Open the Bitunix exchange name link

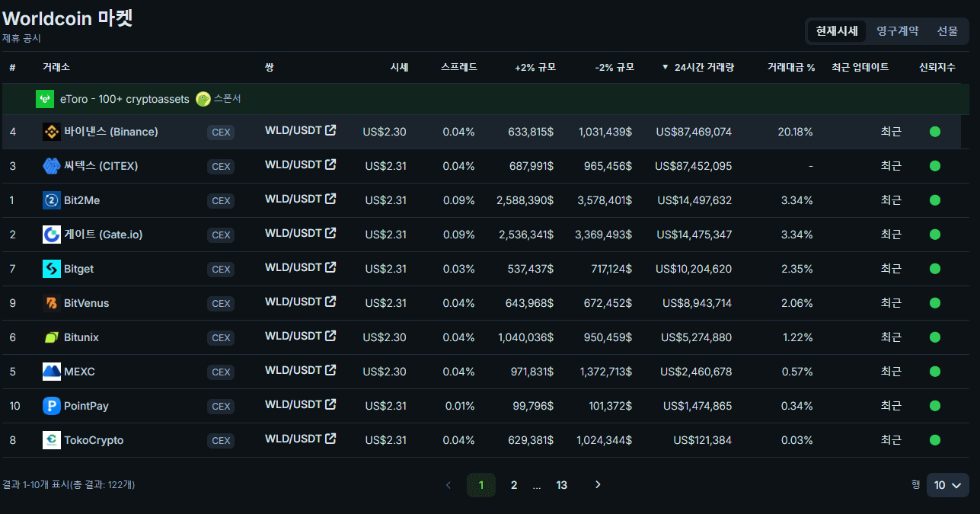click(x=81, y=337)
